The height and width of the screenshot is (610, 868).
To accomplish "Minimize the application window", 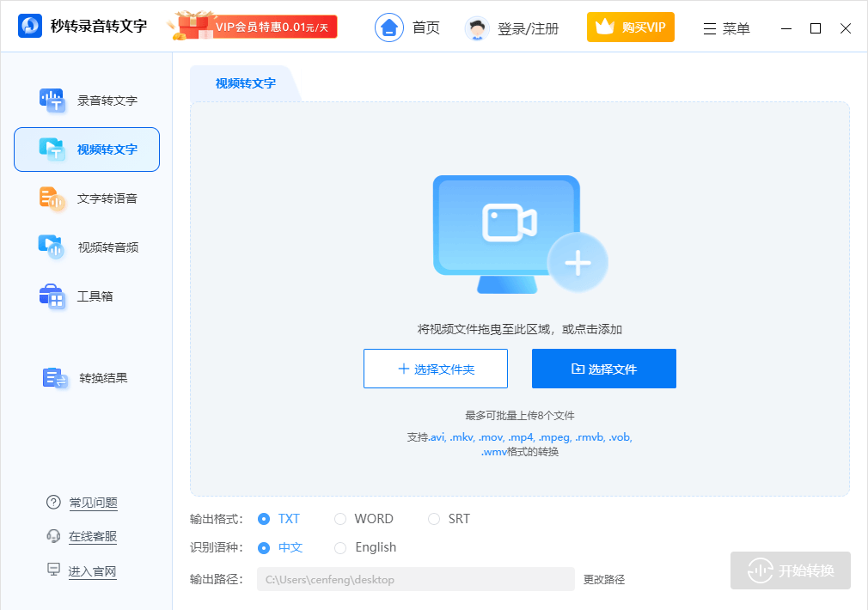I will tap(786, 28).
